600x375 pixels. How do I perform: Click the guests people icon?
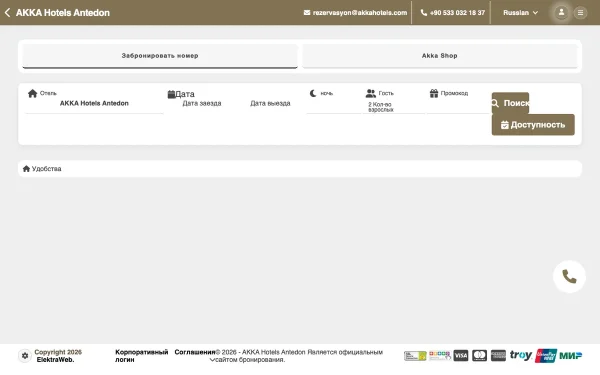coord(370,93)
